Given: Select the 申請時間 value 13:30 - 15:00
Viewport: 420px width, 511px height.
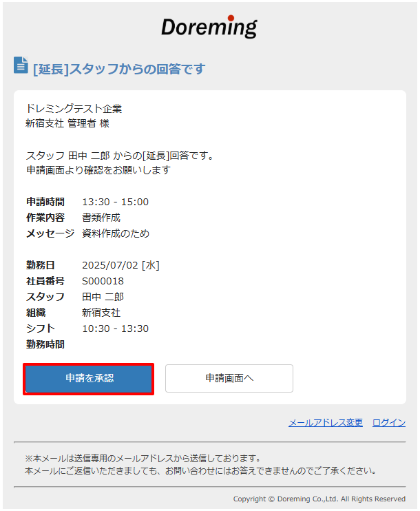Looking at the screenshot, I should pyautogui.click(x=116, y=202).
